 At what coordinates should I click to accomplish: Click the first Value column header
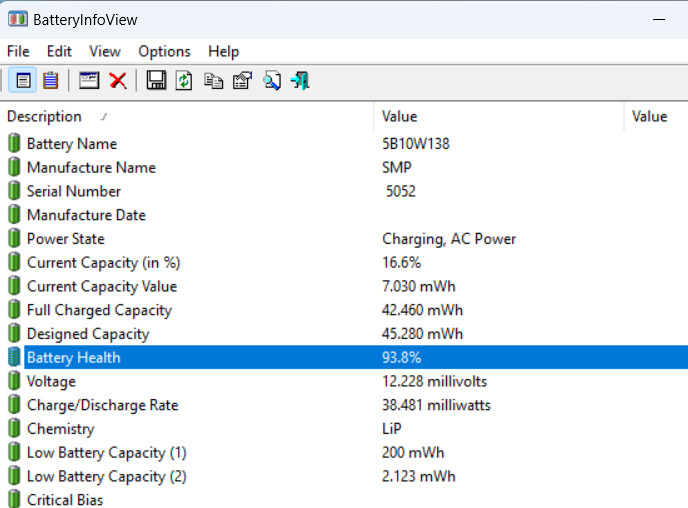click(399, 117)
